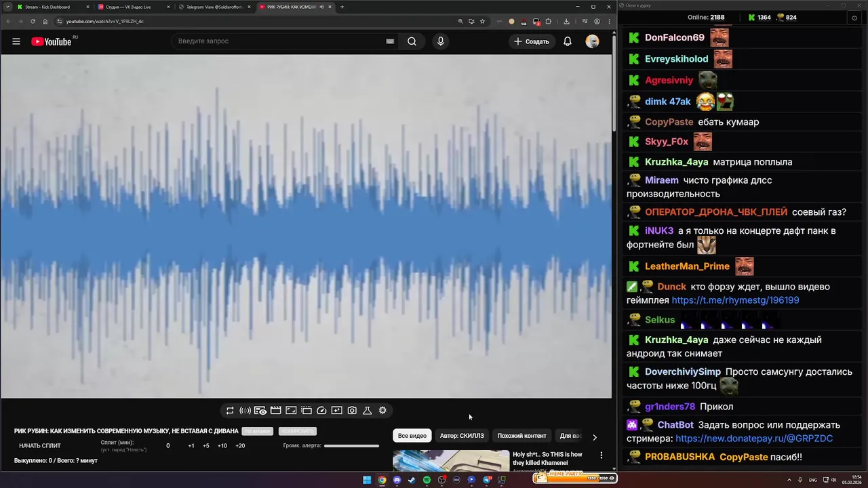Viewport: 868px width, 488px height.
Task: Click the КОПИРОВАТЬ button next to title
Action: pos(297,431)
